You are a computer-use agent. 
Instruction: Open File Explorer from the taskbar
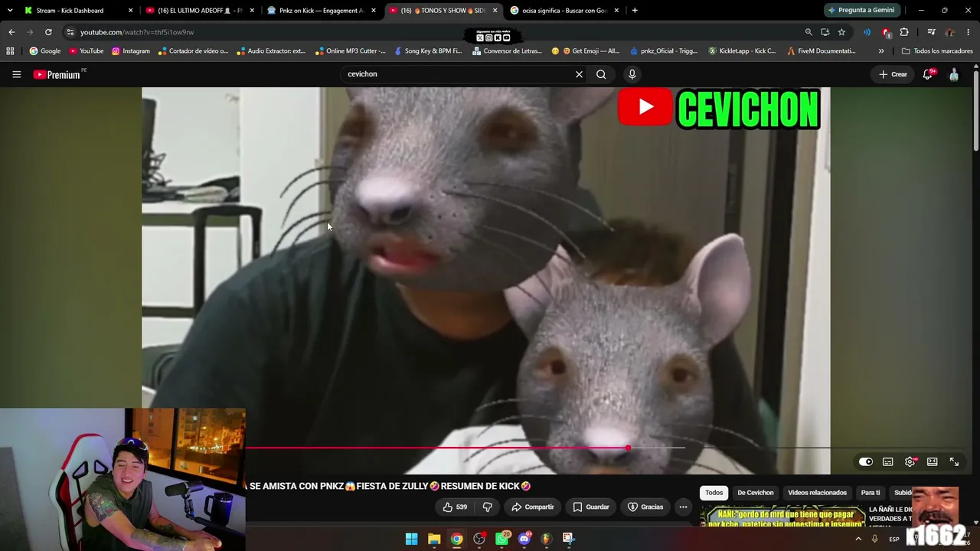coord(434,539)
